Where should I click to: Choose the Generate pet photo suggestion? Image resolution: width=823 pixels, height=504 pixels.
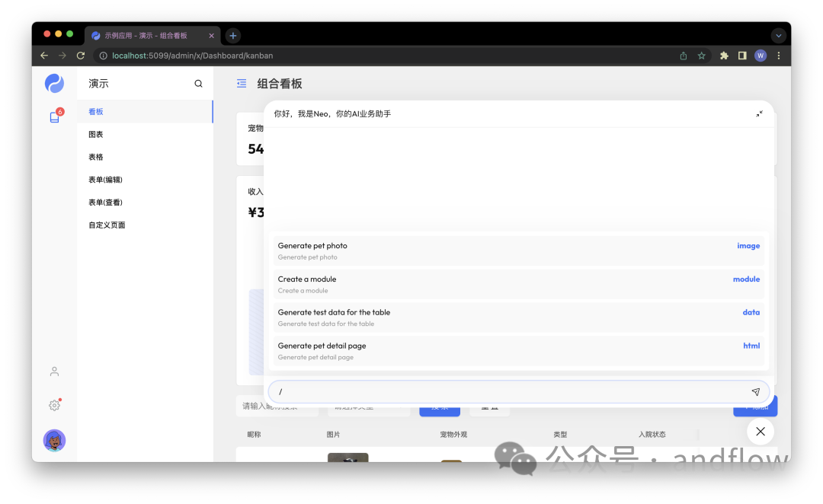click(518, 250)
